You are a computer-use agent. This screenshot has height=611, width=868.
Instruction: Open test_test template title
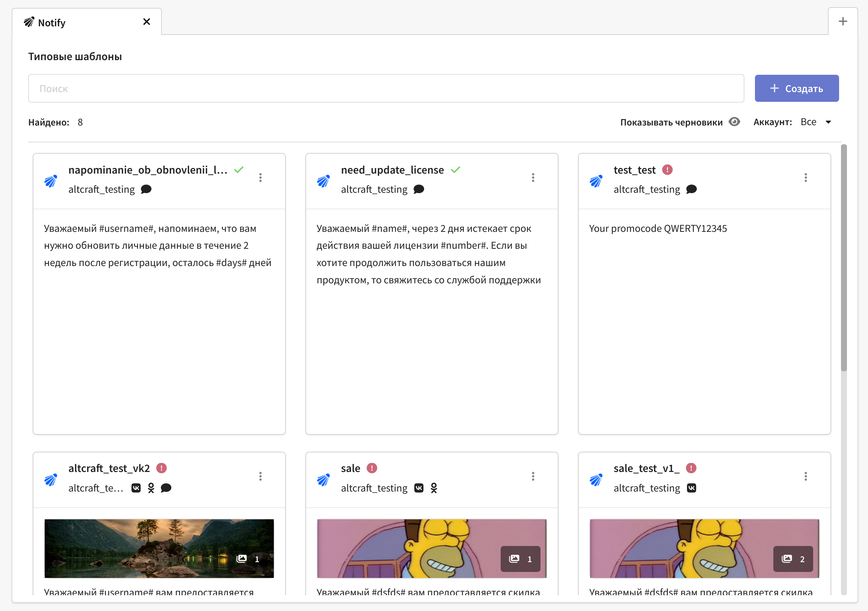click(x=634, y=170)
